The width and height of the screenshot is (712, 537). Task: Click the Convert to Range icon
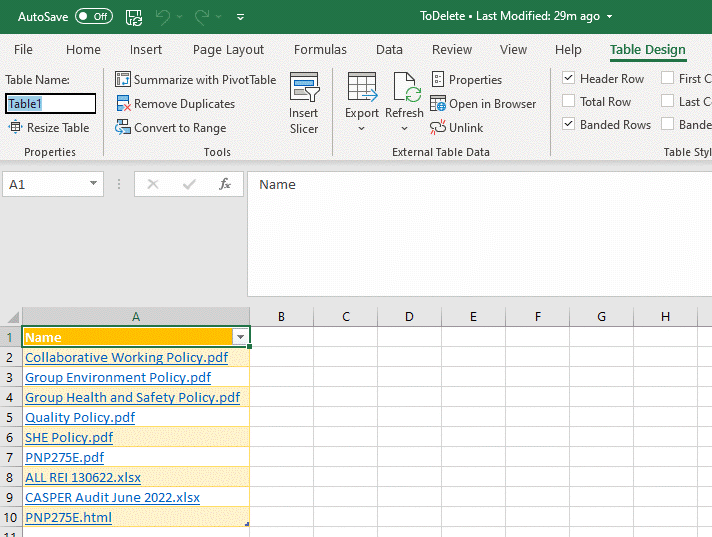pos(123,128)
